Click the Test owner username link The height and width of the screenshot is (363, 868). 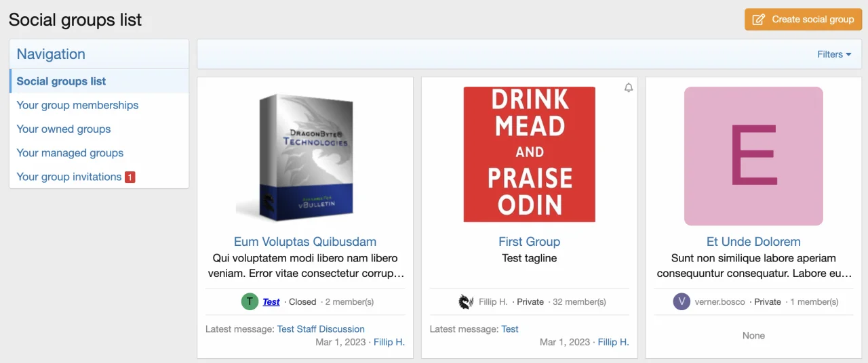(x=271, y=302)
